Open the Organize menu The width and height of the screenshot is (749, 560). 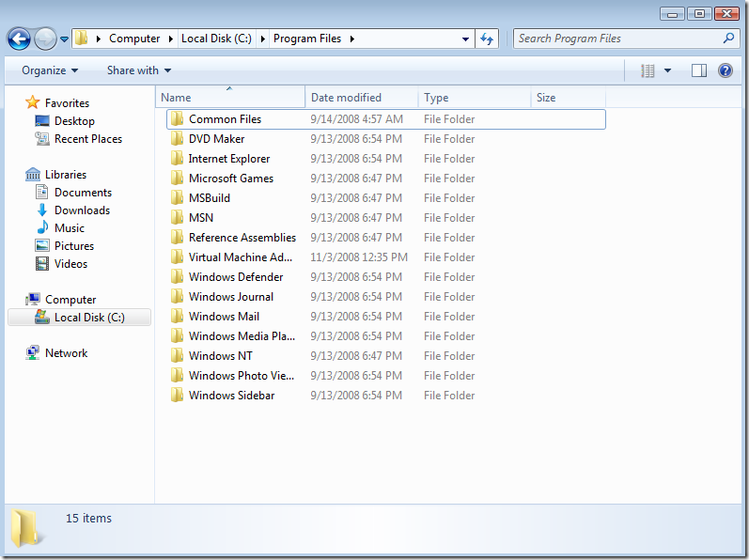50,70
